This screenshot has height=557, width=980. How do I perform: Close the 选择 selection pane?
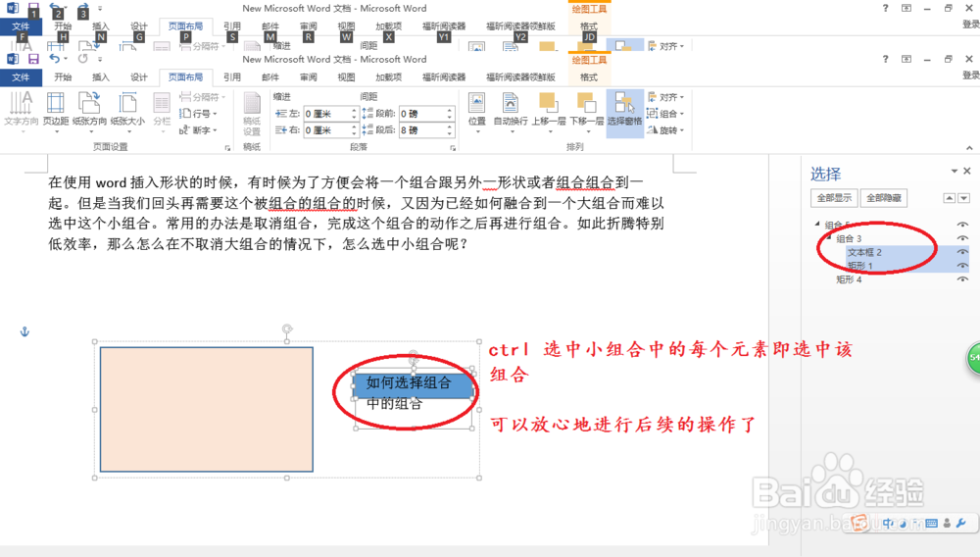coord(967,171)
